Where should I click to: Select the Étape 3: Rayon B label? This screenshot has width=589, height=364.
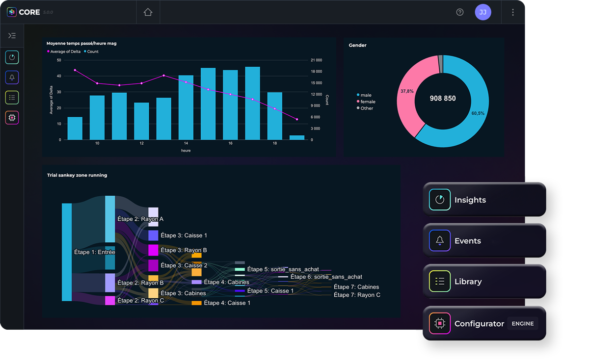pyautogui.click(x=184, y=250)
